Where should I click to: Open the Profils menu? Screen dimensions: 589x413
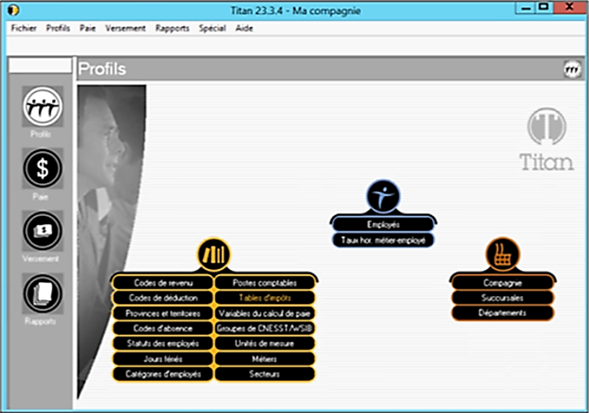58,28
